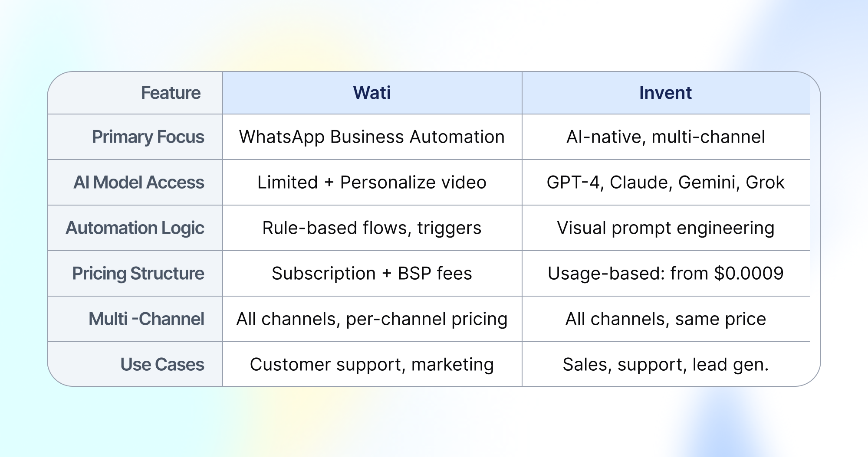Screen dimensions: 868x457
Task: Select Visual prompt engineering cell
Action: (666, 228)
